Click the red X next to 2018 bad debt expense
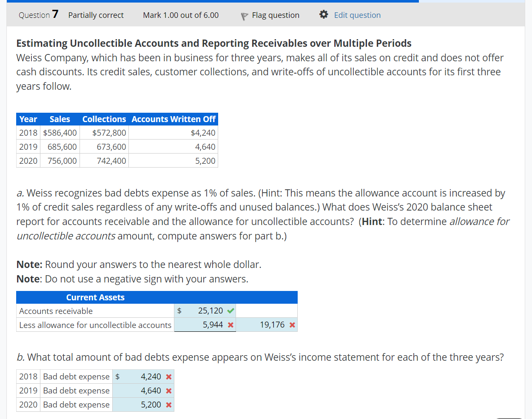Image resolution: width=532 pixels, height=419 pixels. [170, 376]
